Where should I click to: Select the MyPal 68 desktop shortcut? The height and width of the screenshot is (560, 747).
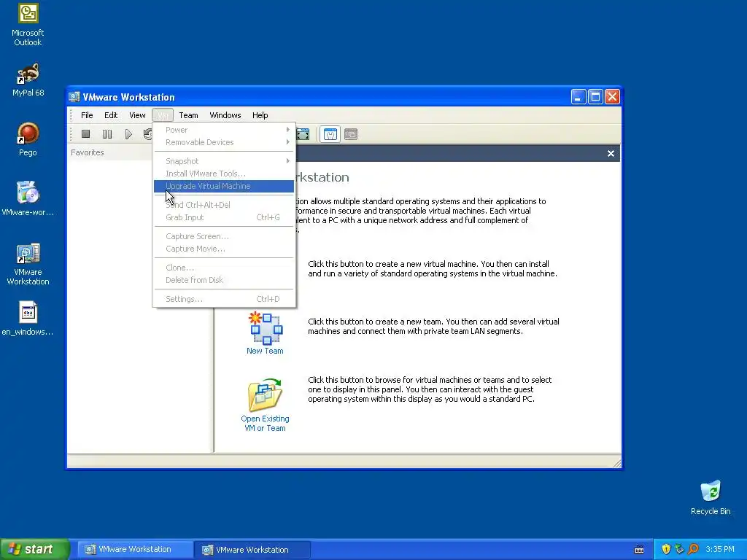pyautogui.click(x=28, y=74)
